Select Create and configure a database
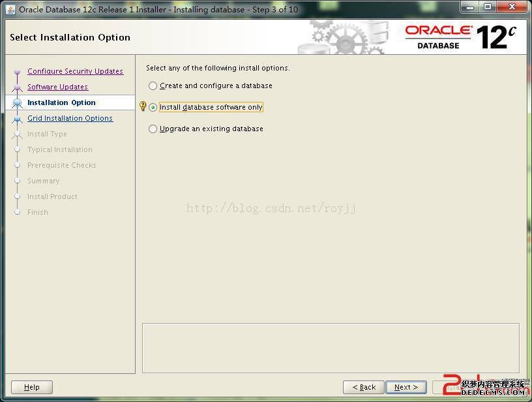 (153, 85)
